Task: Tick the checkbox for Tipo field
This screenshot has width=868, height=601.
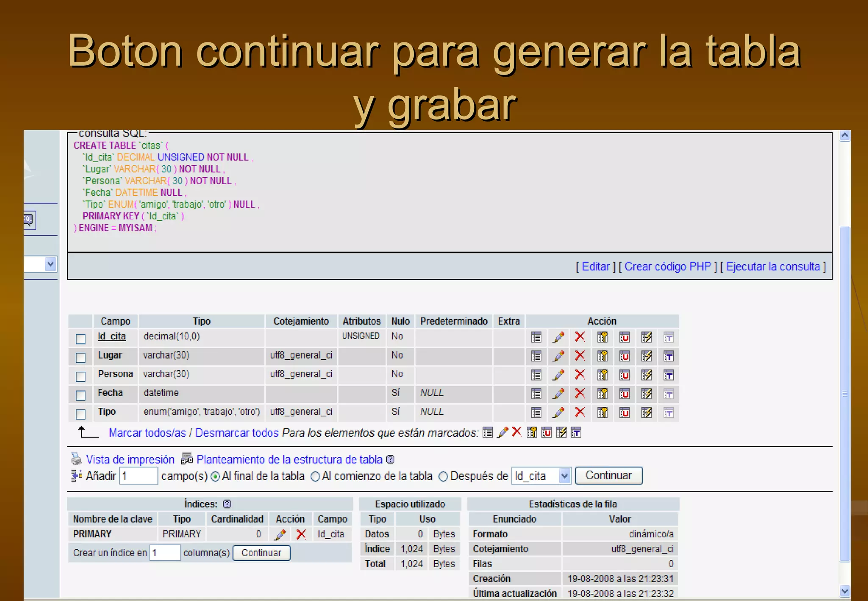Action: pyautogui.click(x=81, y=414)
